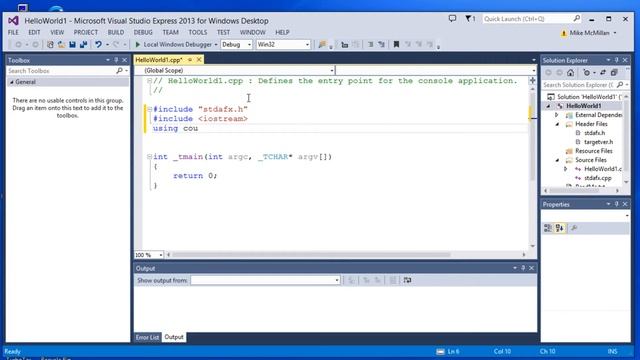Viewport: 640px width, 360px height.
Task: Click Solution Explorer Collapse All icon
Action: pyautogui.click(x=614, y=73)
